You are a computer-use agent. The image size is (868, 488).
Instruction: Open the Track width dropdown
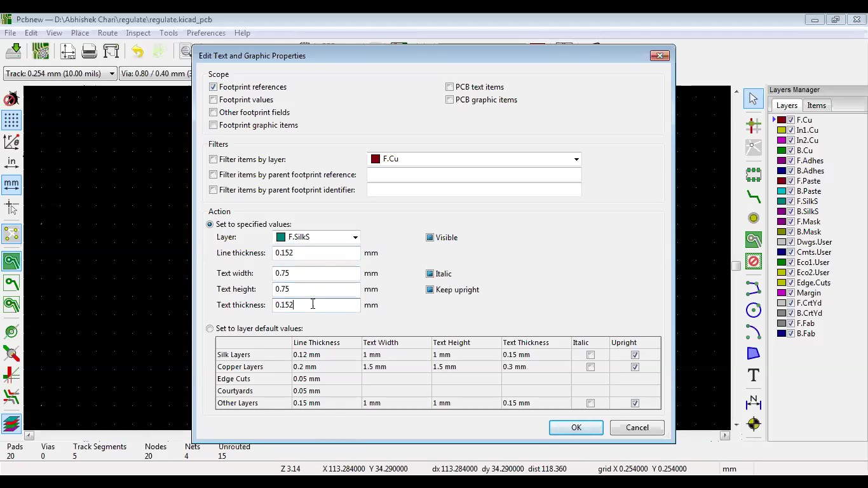pos(114,73)
